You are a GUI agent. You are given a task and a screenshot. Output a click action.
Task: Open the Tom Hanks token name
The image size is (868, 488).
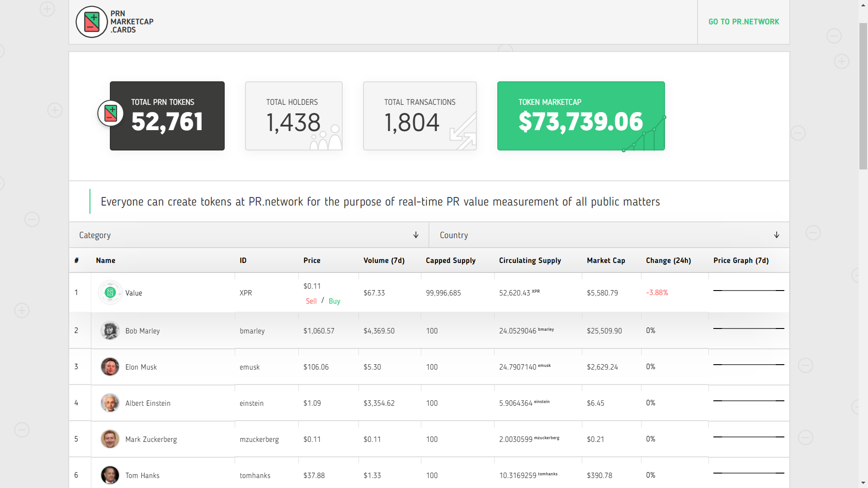[142, 475]
